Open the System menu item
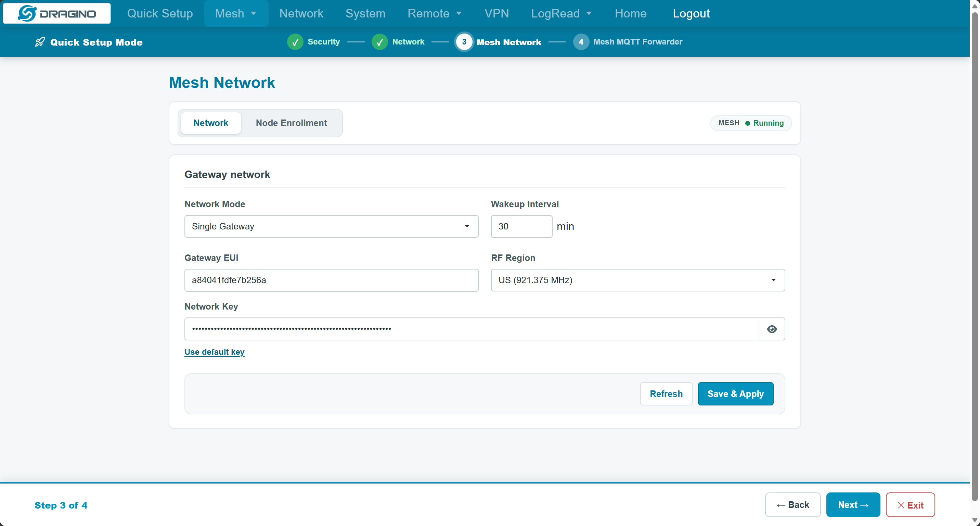The image size is (980, 526). (x=365, y=13)
